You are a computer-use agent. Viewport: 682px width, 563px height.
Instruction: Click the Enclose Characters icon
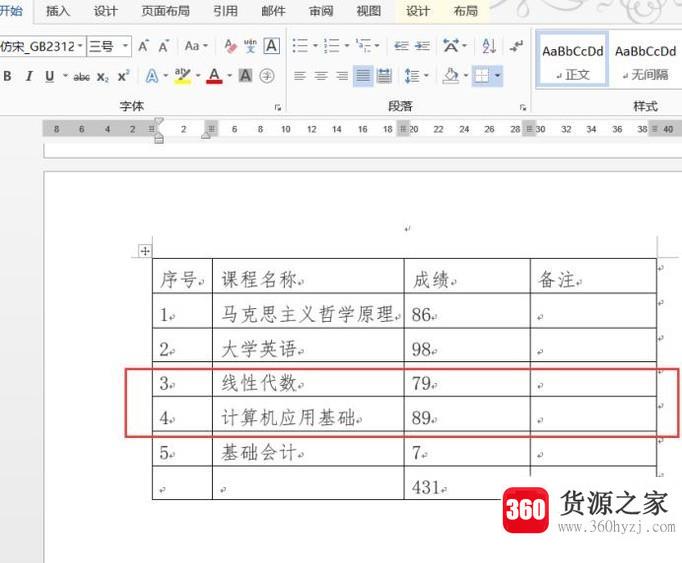click(x=267, y=76)
